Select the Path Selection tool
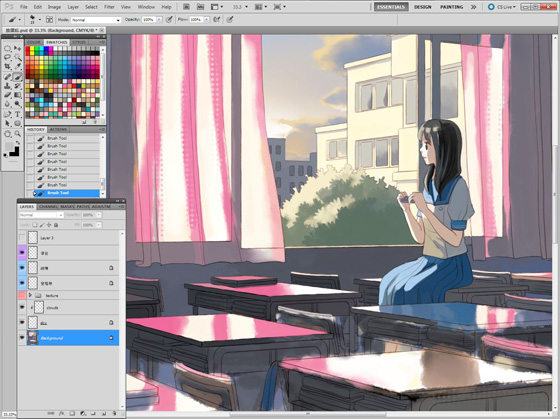 7,124
